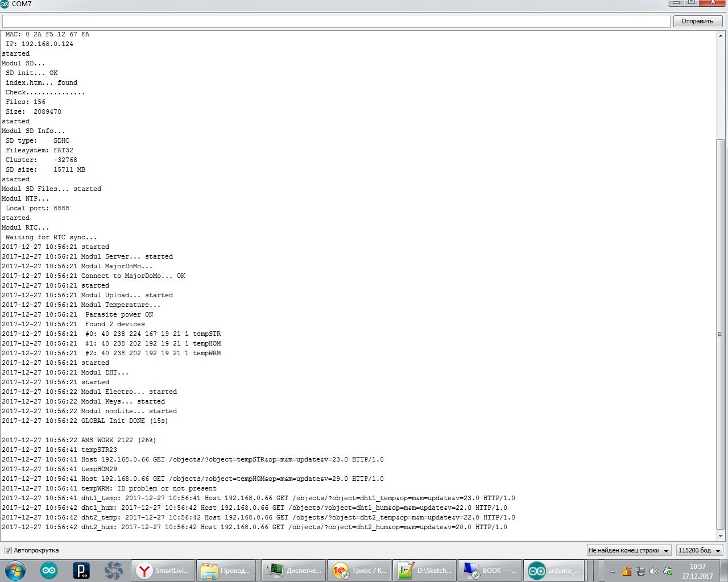Click the tempHOM update GET request line

(193, 479)
